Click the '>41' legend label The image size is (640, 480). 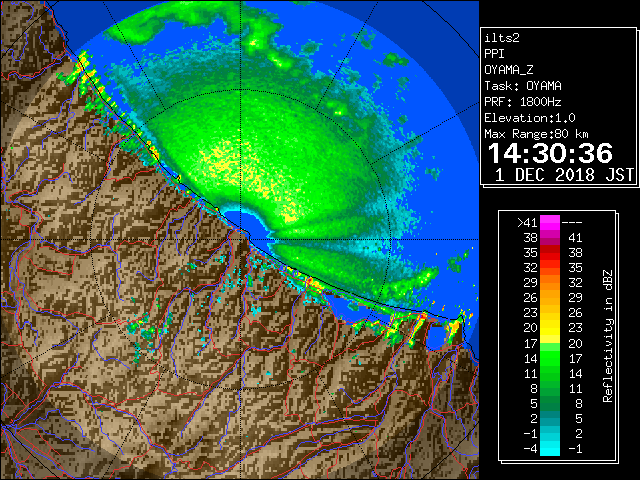tap(527, 223)
